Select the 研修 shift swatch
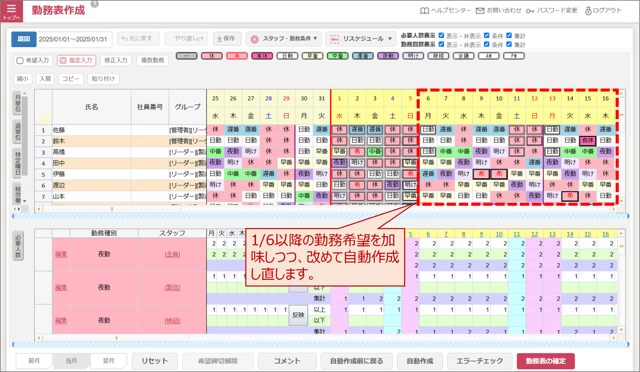This screenshot has width=640, height=372. pos(438,56)
